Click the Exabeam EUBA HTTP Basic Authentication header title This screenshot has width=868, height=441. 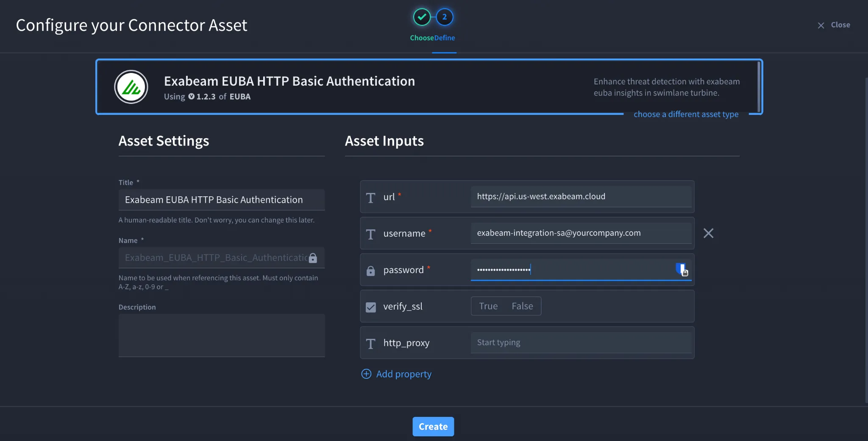tap(289, 81)
